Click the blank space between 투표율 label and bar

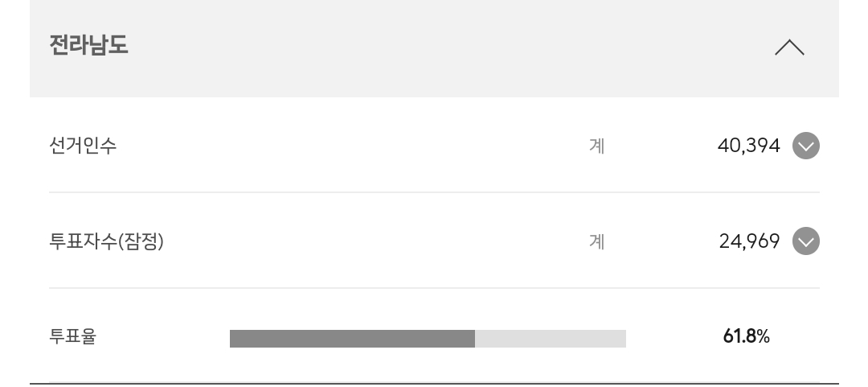coord(162,336)
